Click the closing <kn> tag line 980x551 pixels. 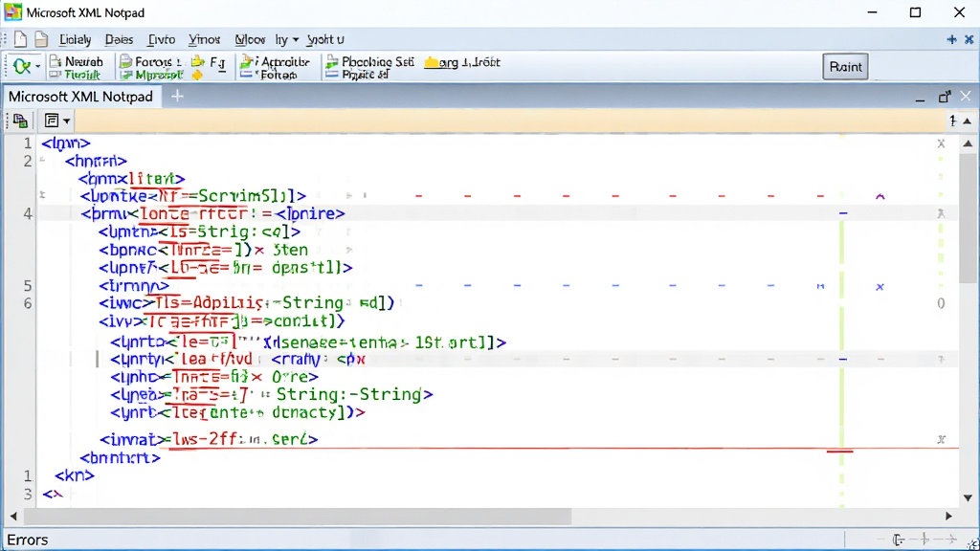(75, 475)
